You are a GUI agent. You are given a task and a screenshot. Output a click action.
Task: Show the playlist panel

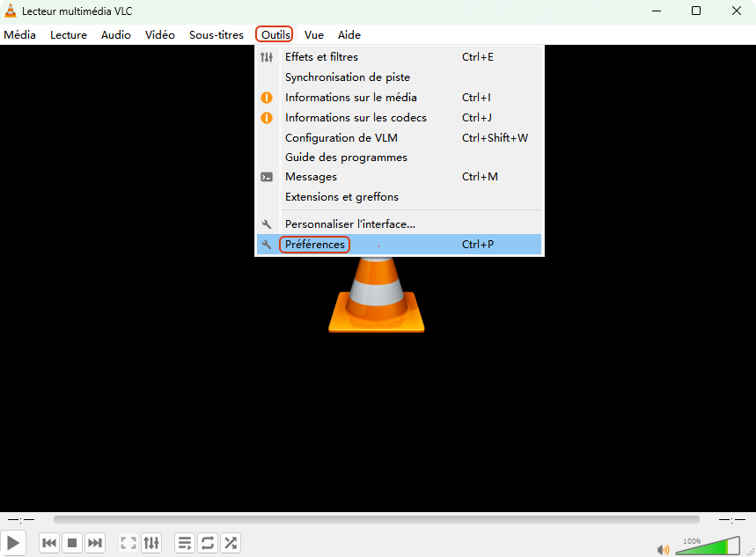185,543
